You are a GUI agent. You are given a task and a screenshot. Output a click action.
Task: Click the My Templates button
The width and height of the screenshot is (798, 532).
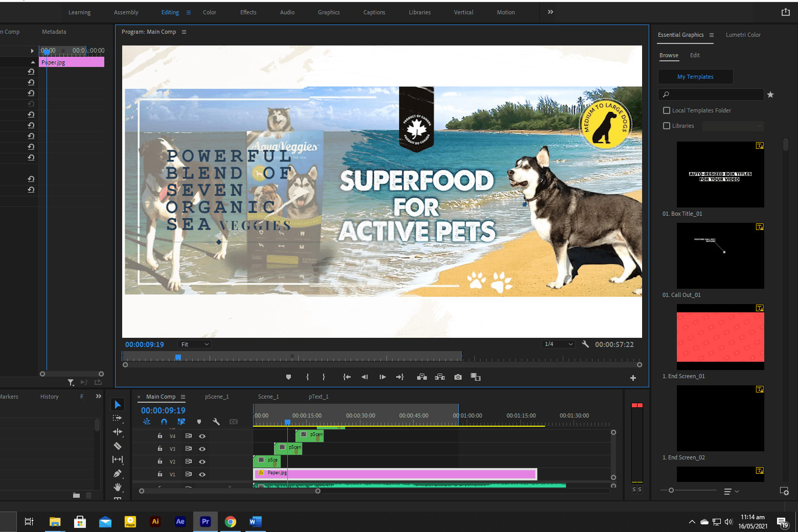pos(695,77)
